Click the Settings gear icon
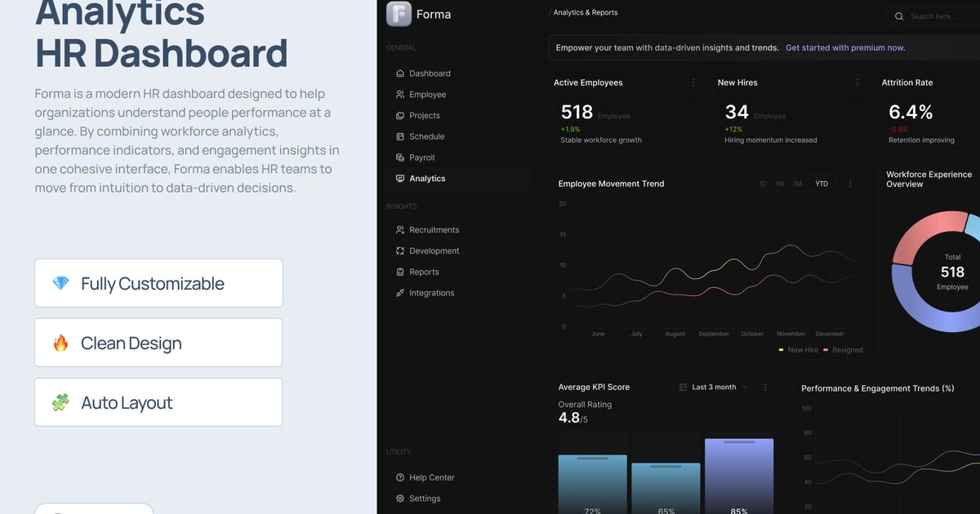Image resolution: width=980 pixels, height=514 pixels. (400, 498)
